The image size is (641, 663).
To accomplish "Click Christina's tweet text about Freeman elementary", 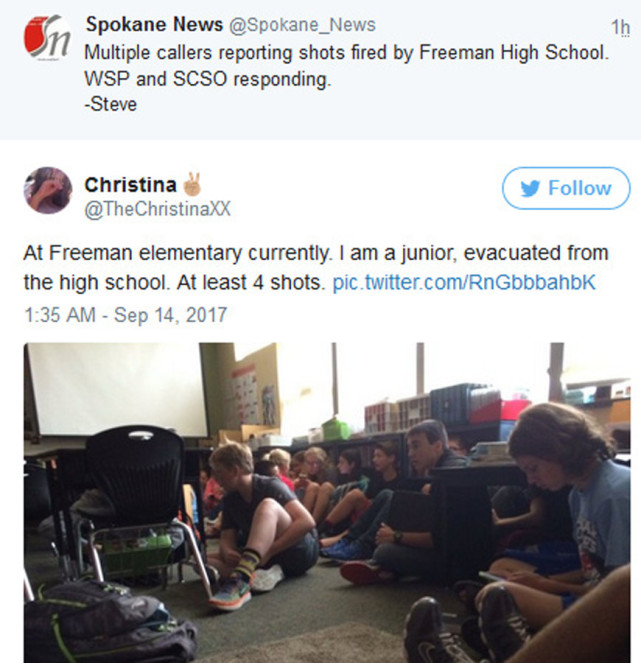I will (x=315, y=268).
